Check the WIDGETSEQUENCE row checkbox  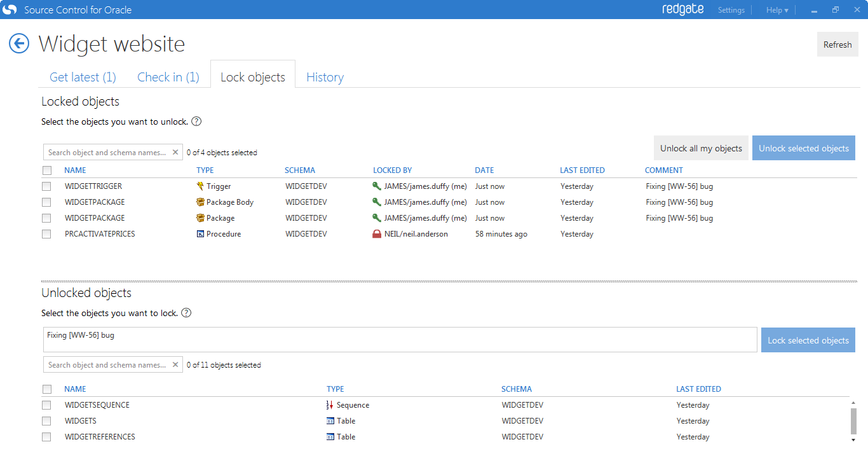pyautogui.click(x=46, y=405)
